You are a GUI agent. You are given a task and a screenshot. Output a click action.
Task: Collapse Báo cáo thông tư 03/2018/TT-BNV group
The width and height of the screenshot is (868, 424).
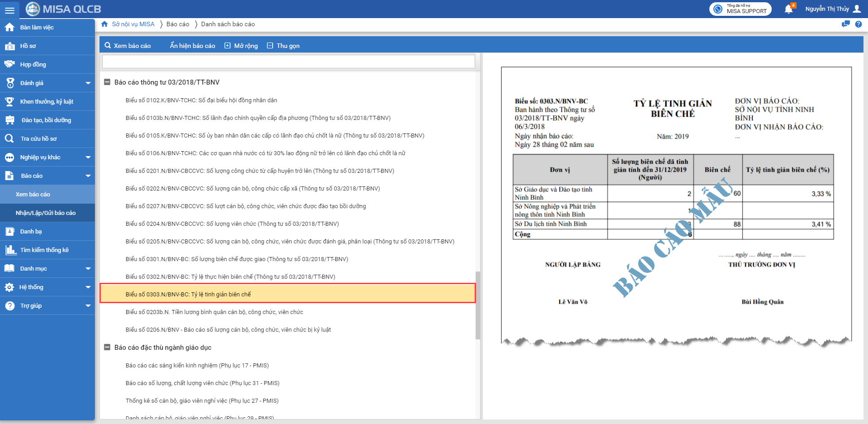107,82
